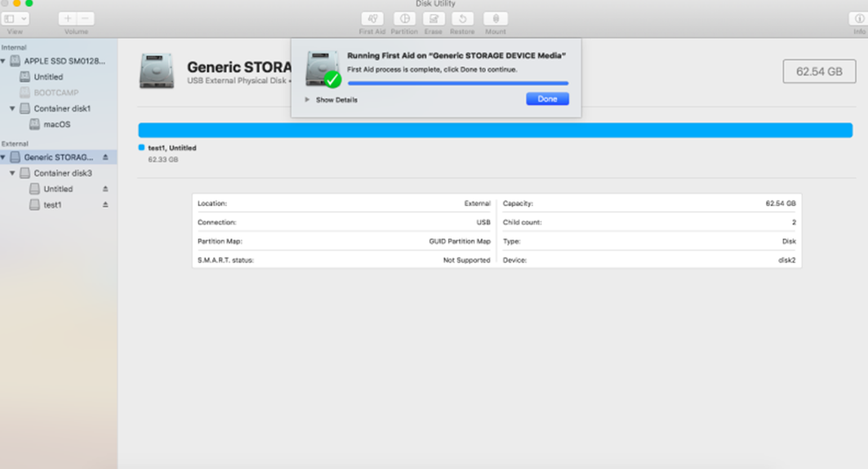Run First Aid from the toolbar

pyautogui.click(x=372, y=18)
